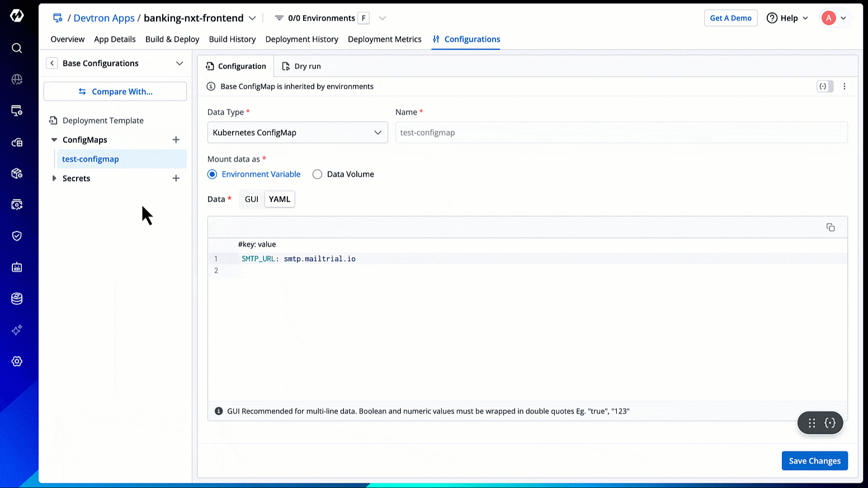Select Data Volume radio option
Screen dimensions: 868x488
317,174
